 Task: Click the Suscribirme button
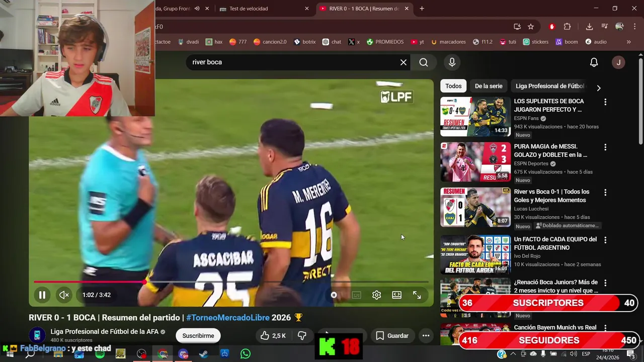click(x=198, y=336)
